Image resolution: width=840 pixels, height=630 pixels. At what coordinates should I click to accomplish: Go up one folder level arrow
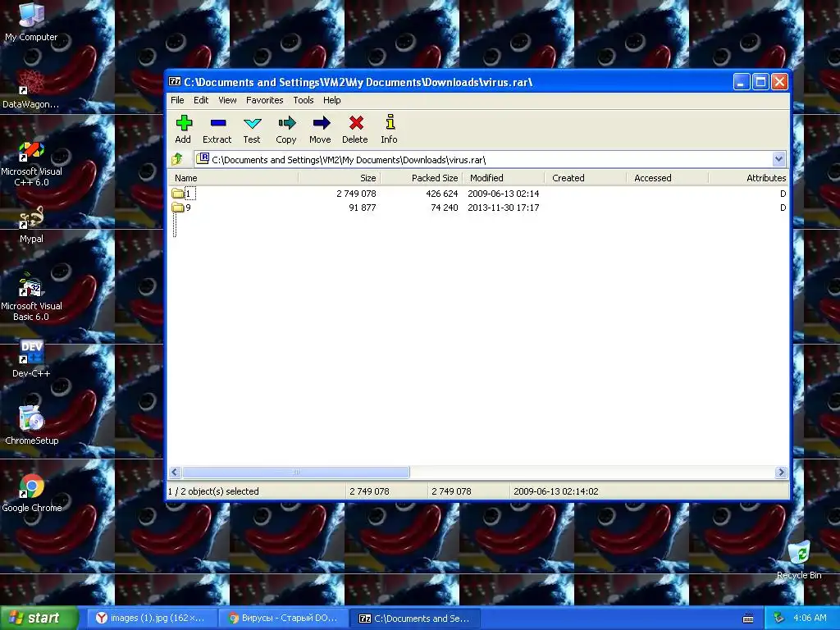(177, 159)
